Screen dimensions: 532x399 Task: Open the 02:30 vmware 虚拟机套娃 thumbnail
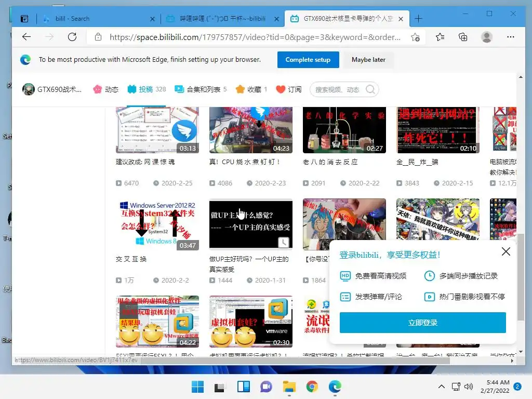(x=251, y=321)
